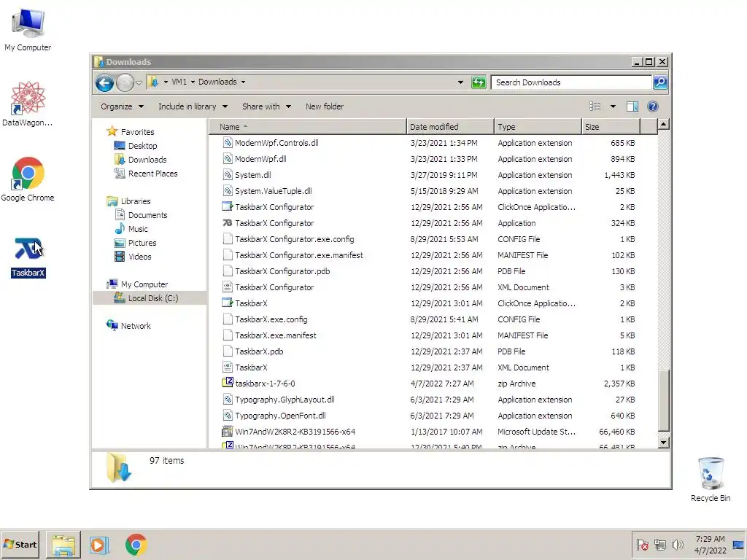Select the Recycle Bin icon
The height and width of the screenshot is (560, 747).
pos(711,480)
